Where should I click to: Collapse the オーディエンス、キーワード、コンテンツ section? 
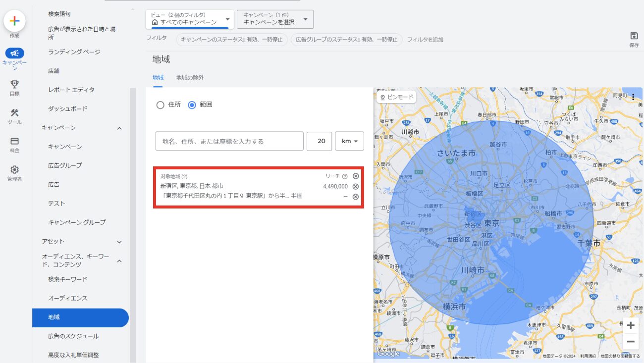click(119, 261)
